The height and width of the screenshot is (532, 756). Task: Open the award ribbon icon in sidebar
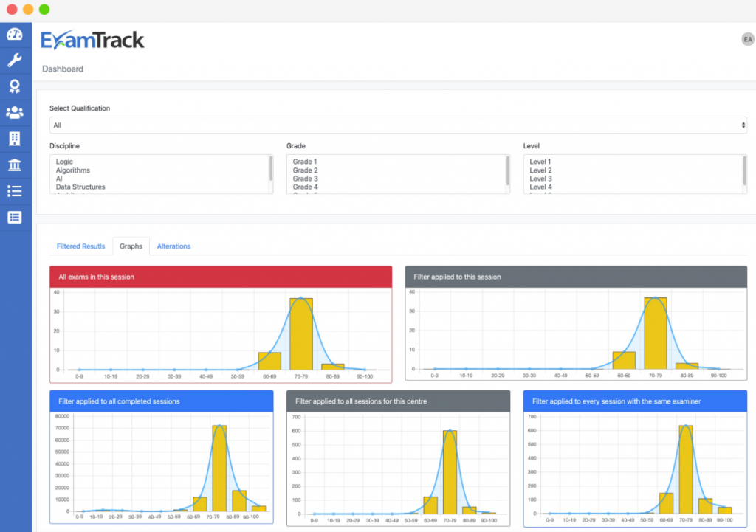[15, 86]
